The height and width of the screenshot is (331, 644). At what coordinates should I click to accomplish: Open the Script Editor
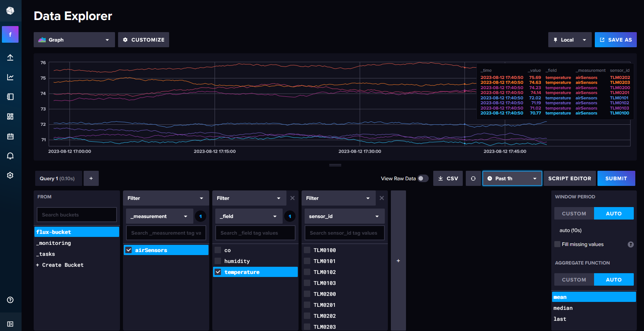click(569, 178)
